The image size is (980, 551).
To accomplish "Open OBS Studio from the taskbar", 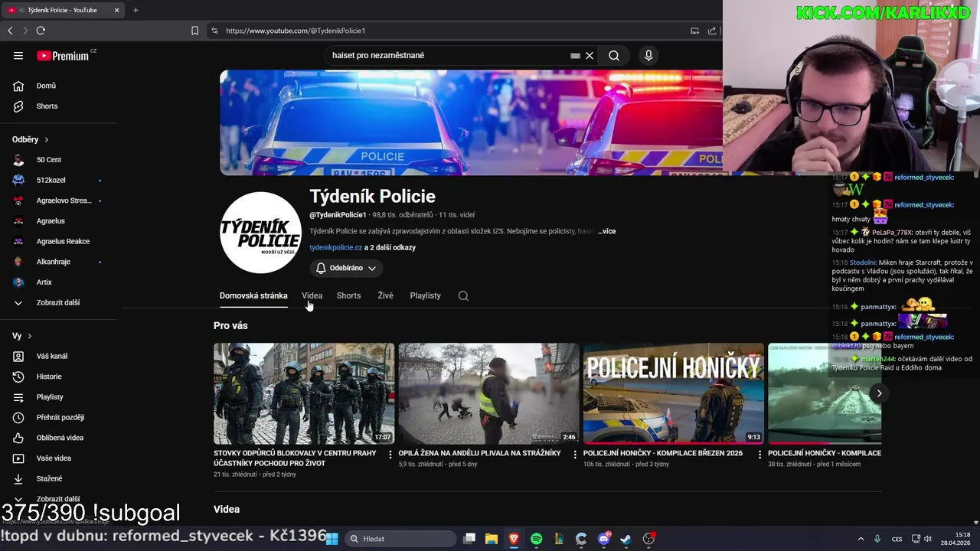I will (648, 539).
